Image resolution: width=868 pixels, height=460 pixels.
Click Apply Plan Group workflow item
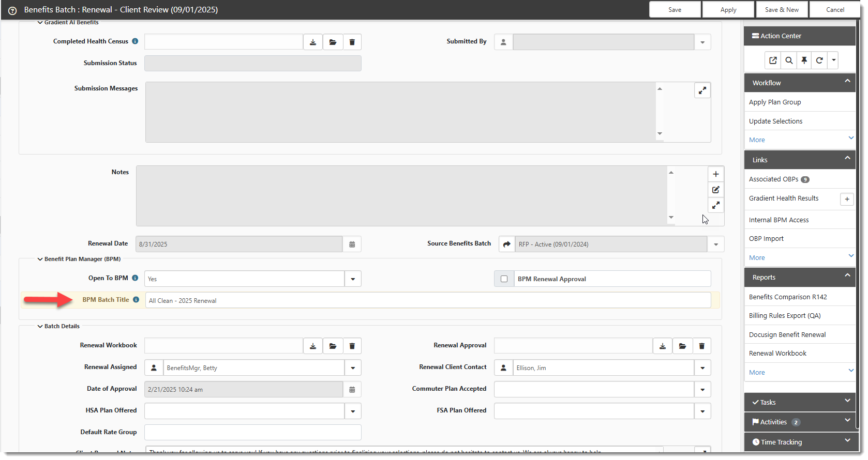(774, 102)
